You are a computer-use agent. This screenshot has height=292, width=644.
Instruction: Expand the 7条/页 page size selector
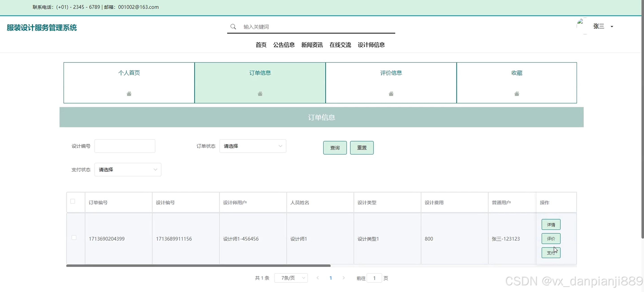[x=291, y=278]
